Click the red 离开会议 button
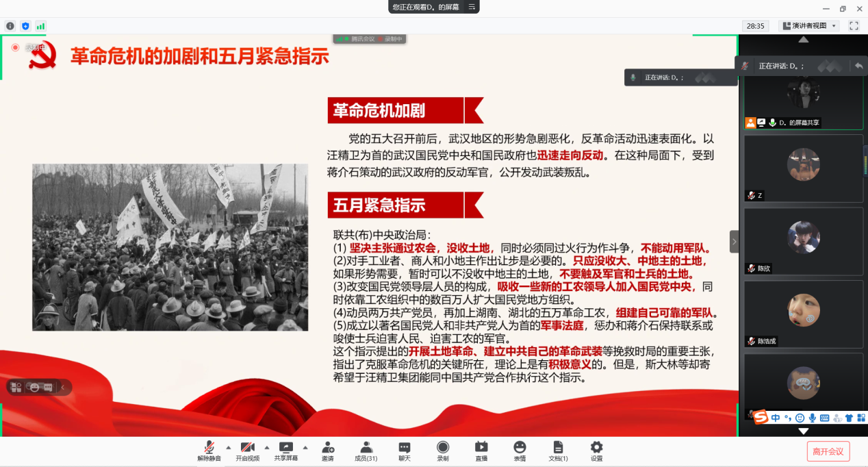 [x=828, y=451]
